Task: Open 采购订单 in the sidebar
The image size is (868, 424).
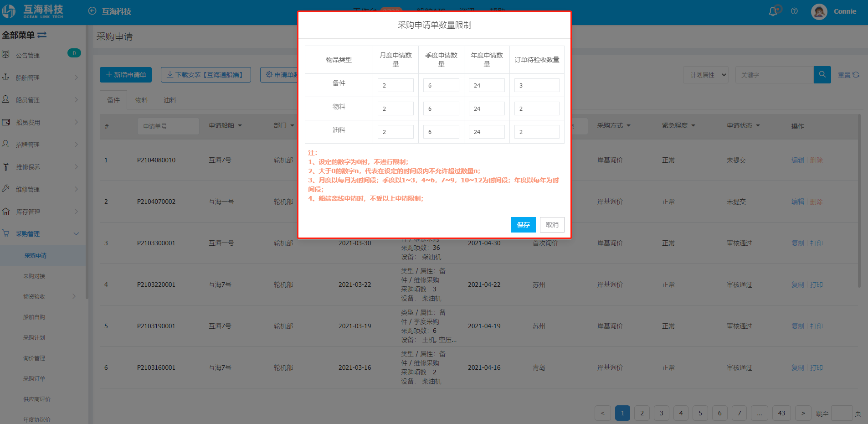Action: pos(34,379)
